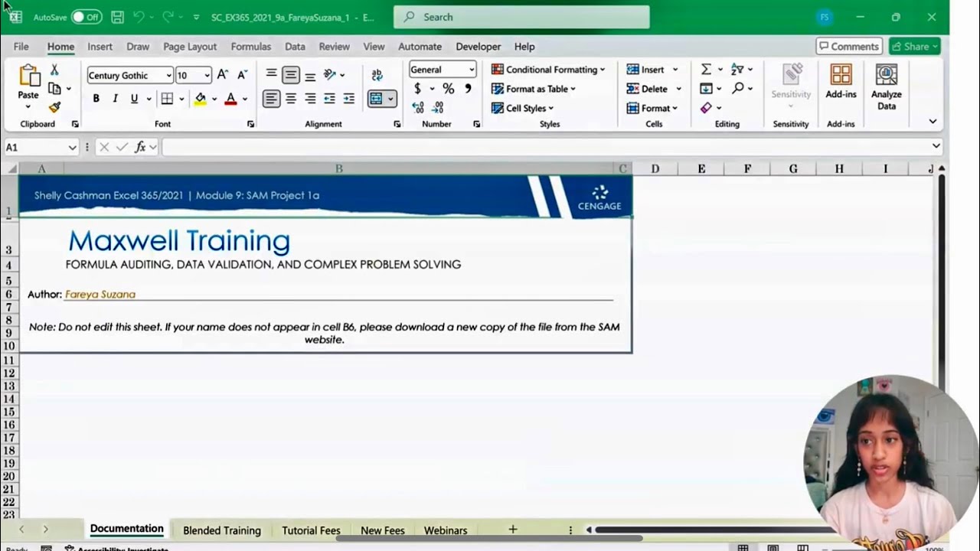Add a new sheet with plus icon
Screen dimensions: 980x551
coord(513,530)
